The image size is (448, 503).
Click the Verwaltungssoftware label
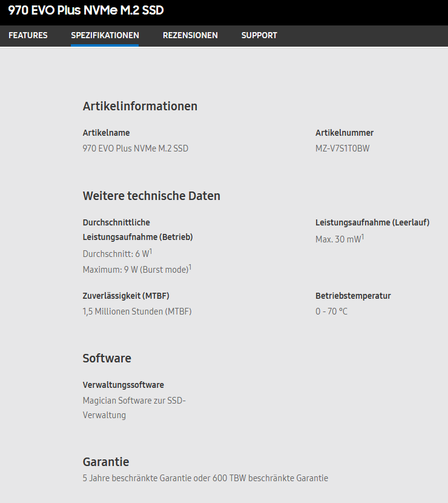(x=124, y=385)
